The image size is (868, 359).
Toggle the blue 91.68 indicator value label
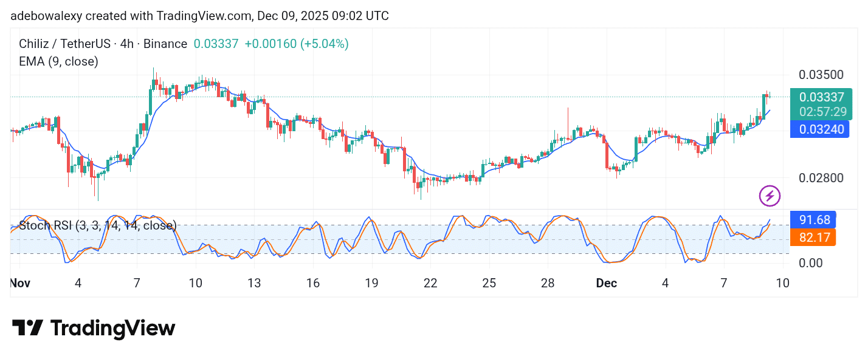click(813, 220)
